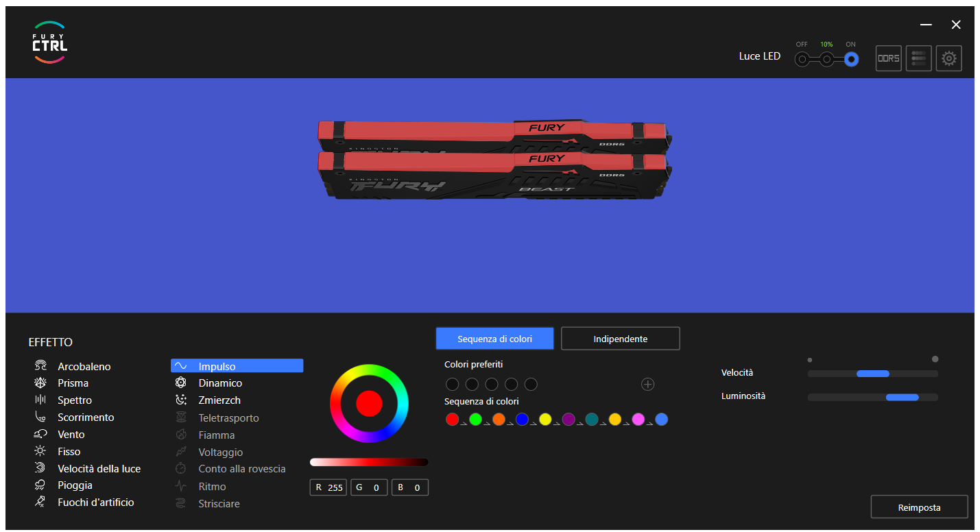Click the red brightness gradient bar
The image size is (980, 532).
(369, 462)
